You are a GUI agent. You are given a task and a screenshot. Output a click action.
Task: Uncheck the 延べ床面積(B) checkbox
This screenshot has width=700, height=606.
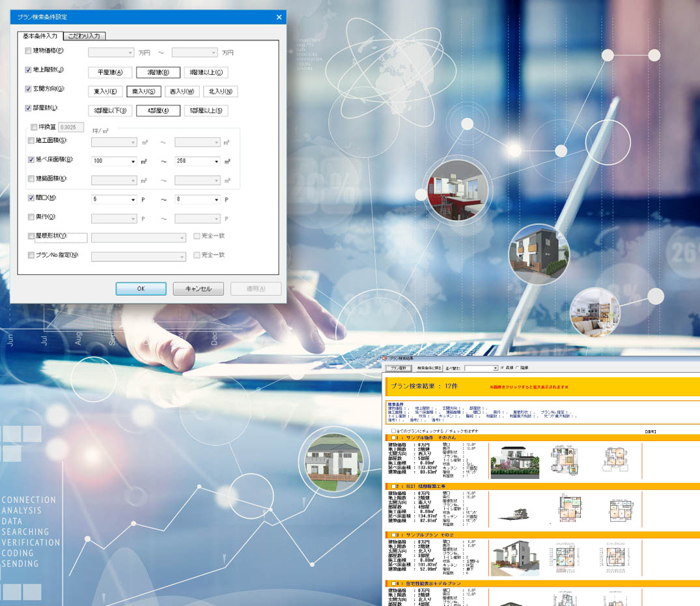point(31,160)
